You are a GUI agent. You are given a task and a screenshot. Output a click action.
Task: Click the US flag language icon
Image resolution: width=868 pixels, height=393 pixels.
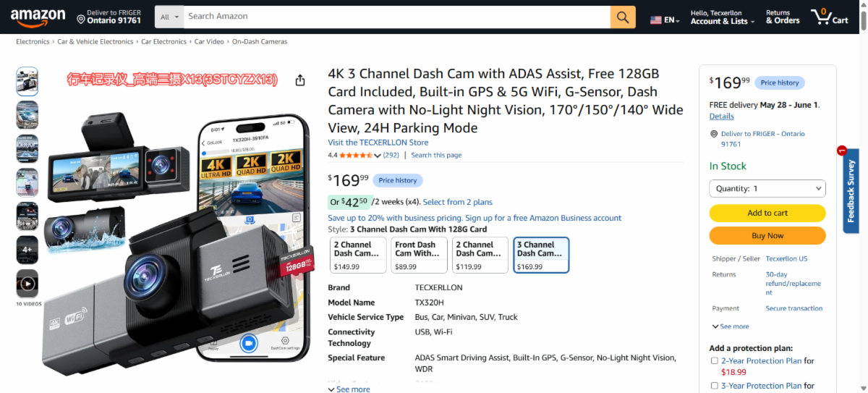[x=656, y=20]
